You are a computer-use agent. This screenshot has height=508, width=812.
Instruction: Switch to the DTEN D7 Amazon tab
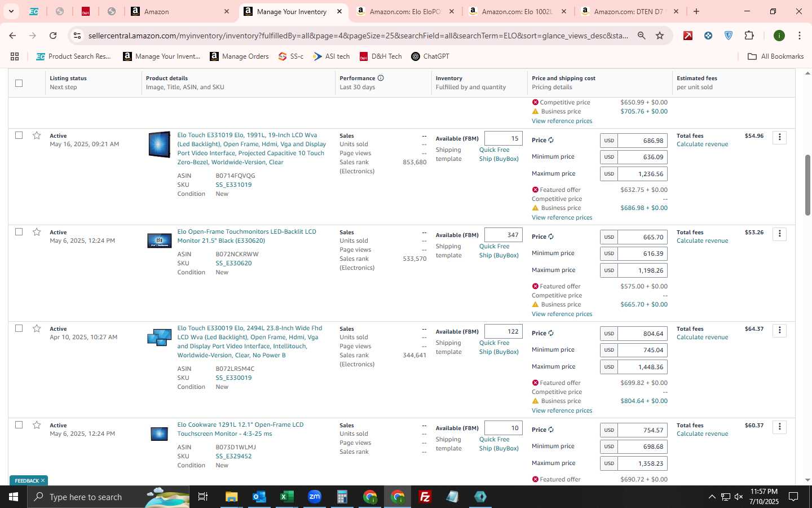click(630, 11)
